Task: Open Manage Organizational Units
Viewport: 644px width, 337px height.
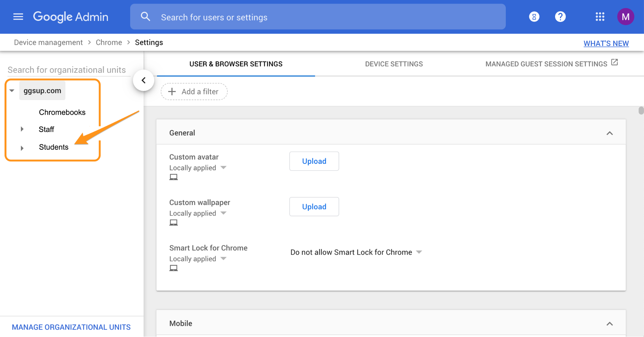Action: point(71,327)
